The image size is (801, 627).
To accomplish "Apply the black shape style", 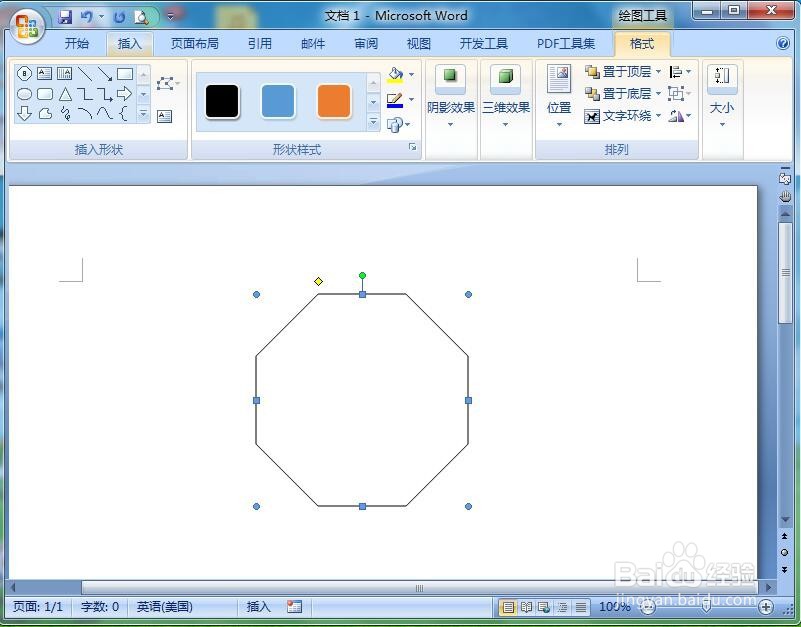I will [222, 101].
